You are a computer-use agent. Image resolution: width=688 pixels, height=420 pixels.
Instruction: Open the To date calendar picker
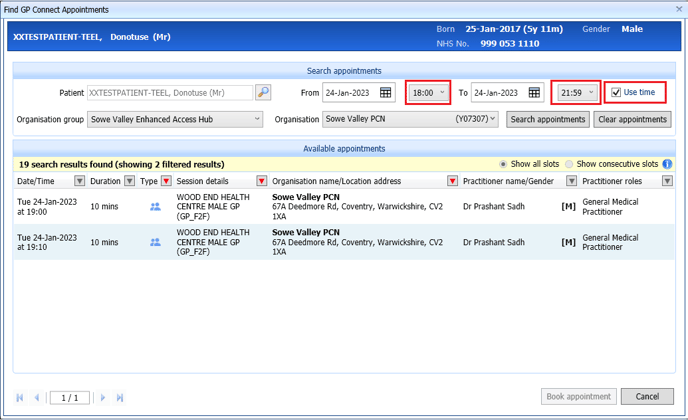535,93
